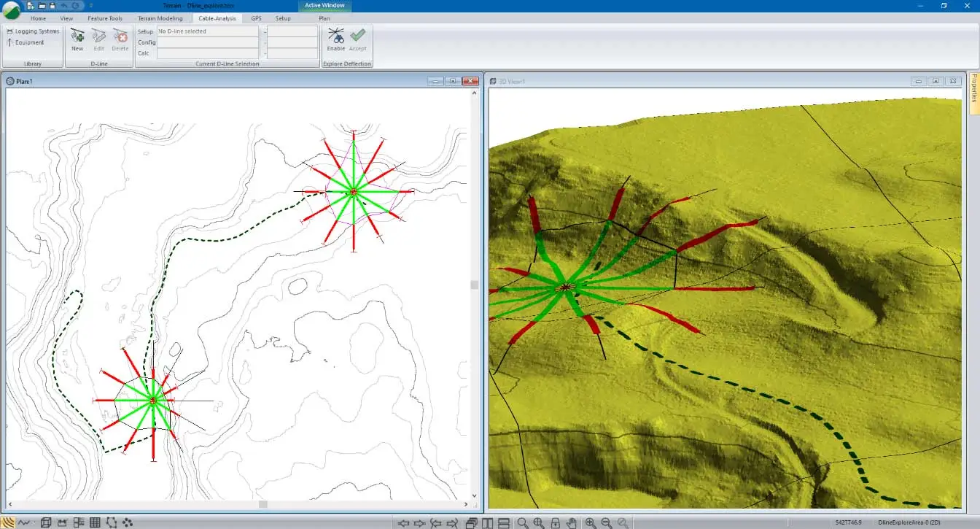Open the quick access toolbar dropdown arrow
Image resolution: width=980 pixels, height=529 pixels.
(x=91, y=6)
